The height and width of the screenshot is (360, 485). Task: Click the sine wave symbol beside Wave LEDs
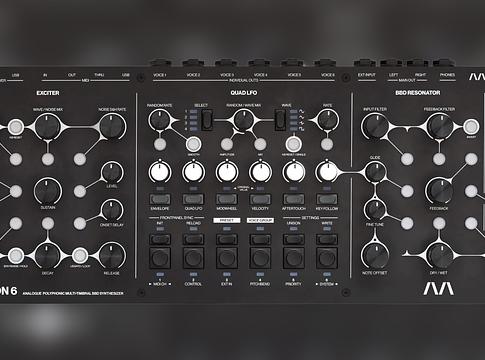pos(301,111)
